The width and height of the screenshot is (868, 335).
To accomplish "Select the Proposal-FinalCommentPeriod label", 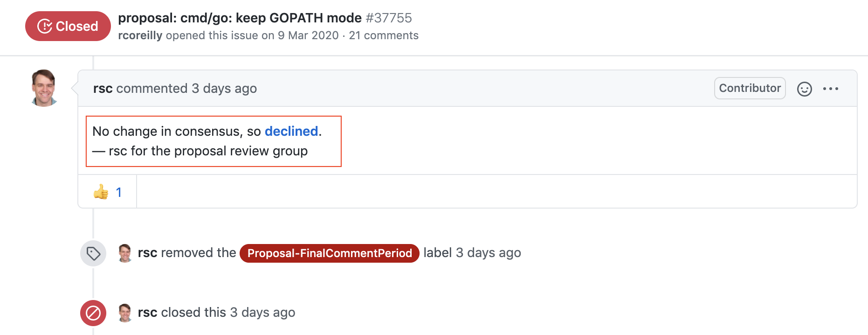I will pos(330,253).
